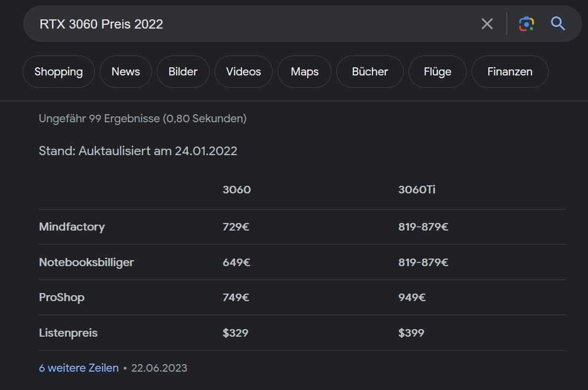Click the 3060Ti column header
Screen dimensions: 588x390
tap(417, 190)
